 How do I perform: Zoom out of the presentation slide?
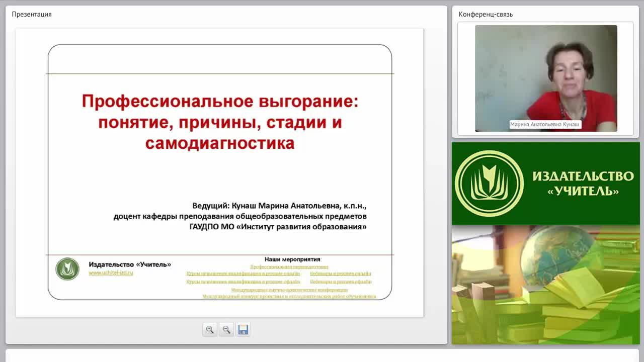click(x=226, y=329)
